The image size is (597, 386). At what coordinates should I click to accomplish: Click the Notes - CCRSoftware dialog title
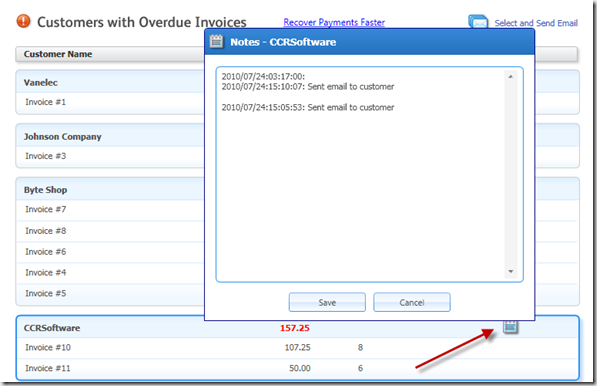(283, 42)
